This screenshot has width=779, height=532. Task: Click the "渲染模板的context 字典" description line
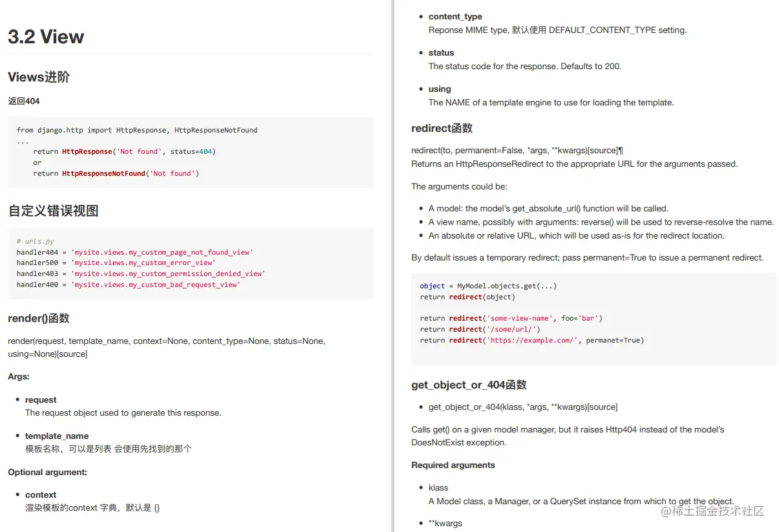coord(92,507)
